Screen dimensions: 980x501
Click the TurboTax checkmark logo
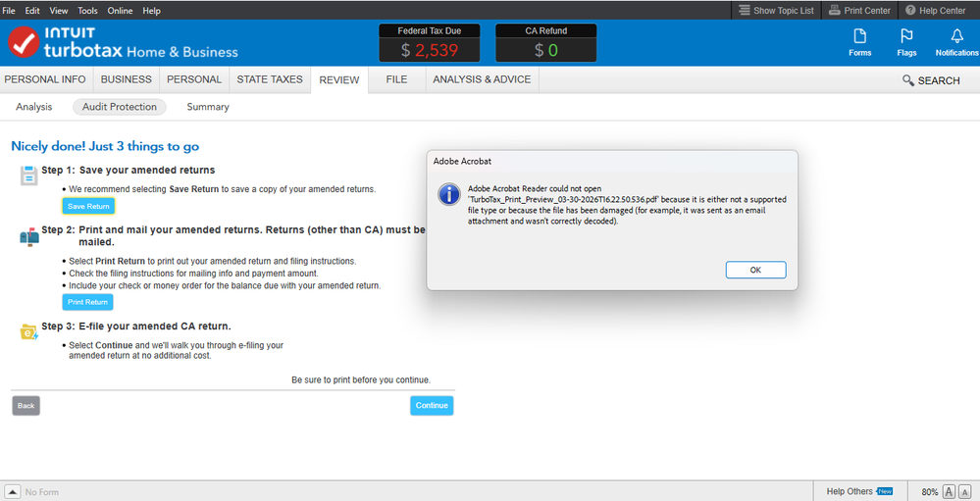click(24, 42)
